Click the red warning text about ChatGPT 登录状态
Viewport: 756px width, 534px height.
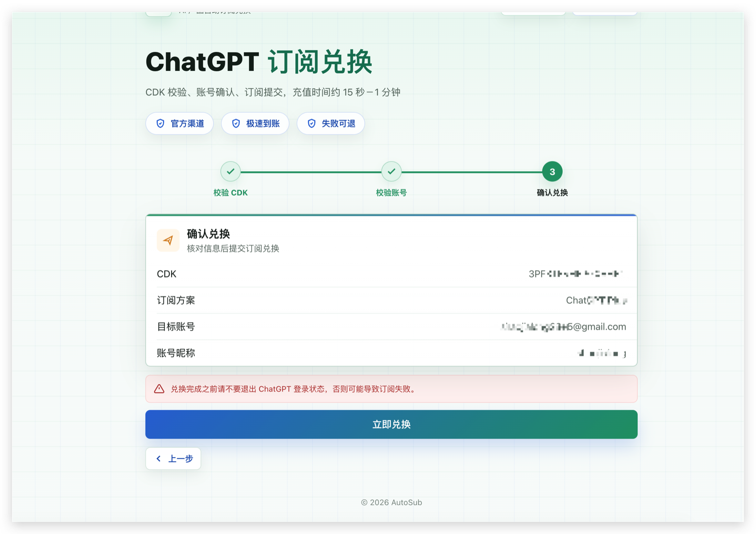293,389
